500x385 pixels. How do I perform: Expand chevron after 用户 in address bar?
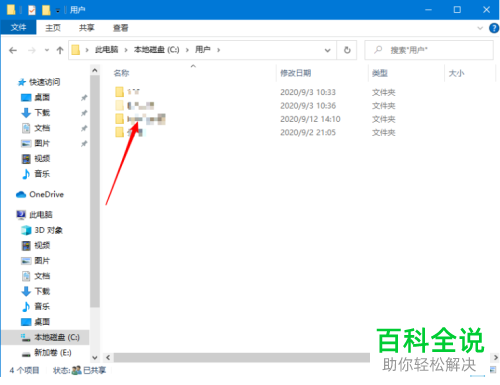point(219,50)
